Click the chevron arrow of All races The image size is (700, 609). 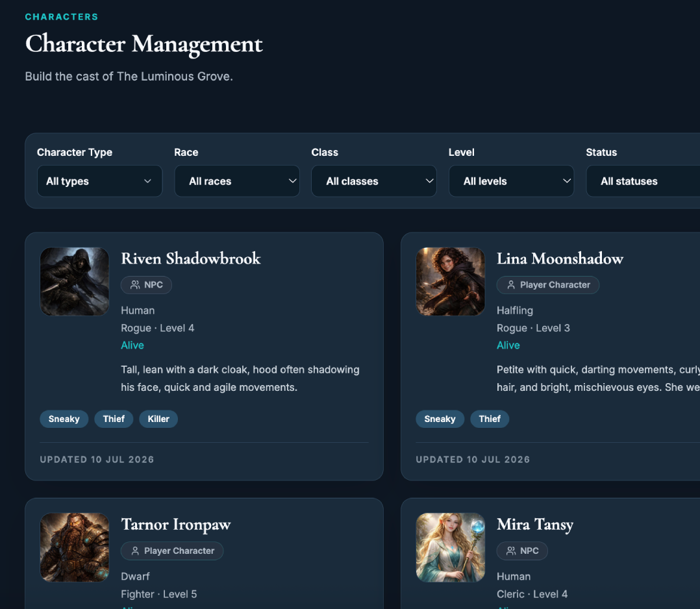292,181
